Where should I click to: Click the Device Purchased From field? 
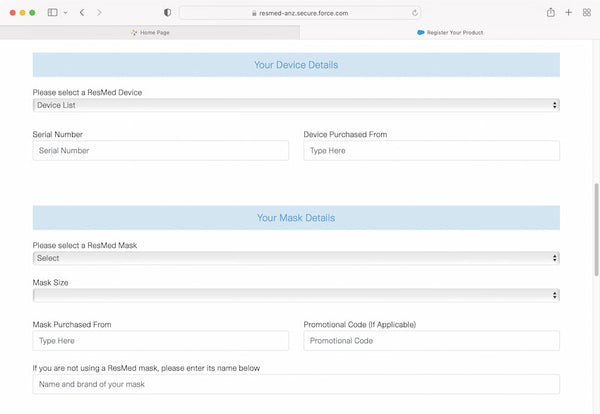click(432, 150)
